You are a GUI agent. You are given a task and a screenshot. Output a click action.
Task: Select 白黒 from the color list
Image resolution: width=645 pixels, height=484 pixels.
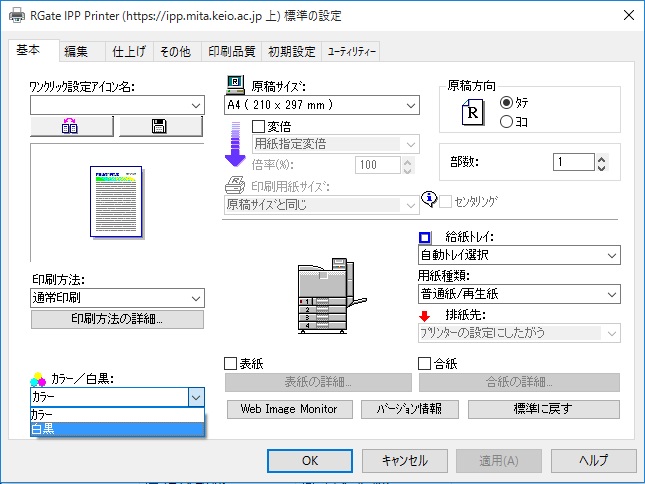(117, 429)
